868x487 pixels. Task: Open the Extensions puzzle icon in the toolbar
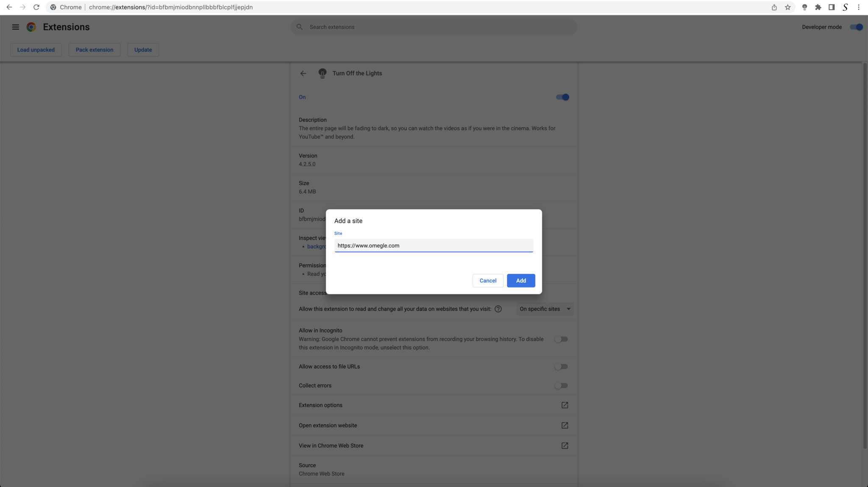click(818, 7)
